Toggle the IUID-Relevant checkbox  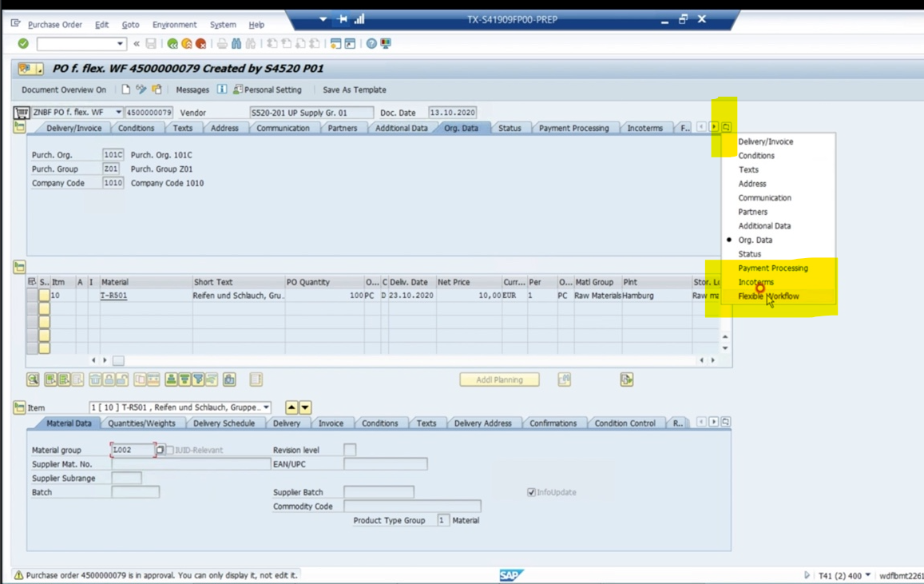170,450
